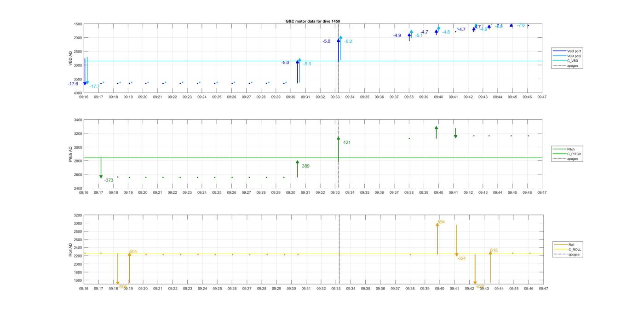
Task: Click "apogee" in the VBD plot legend
Action: [564, 65]
